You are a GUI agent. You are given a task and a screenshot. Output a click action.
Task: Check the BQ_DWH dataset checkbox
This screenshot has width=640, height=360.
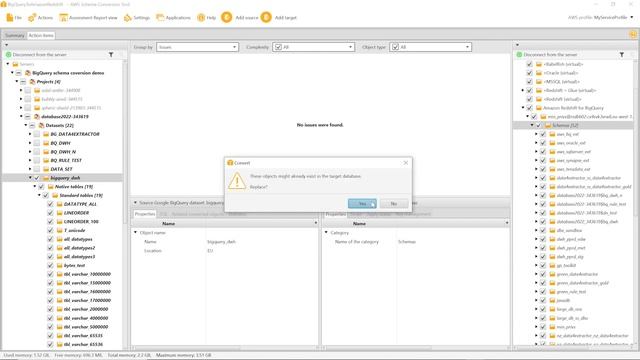click(37, 143)
